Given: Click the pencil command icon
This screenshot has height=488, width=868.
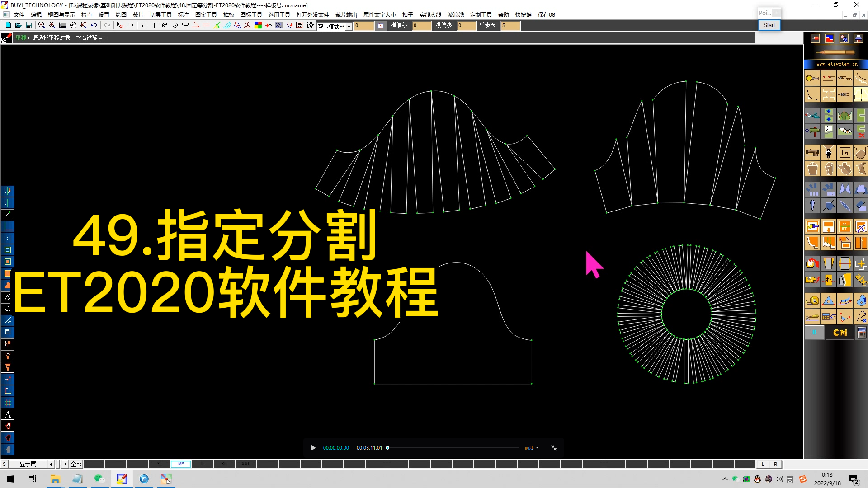Looking at the screenshot, I should (7, 38).
